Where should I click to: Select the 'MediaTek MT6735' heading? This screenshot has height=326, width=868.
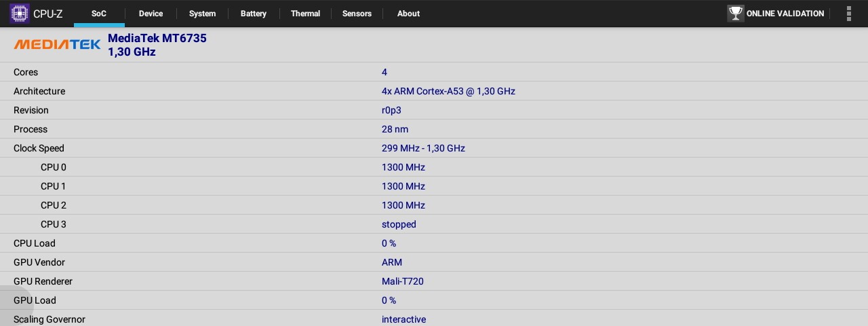coord(157,39)
